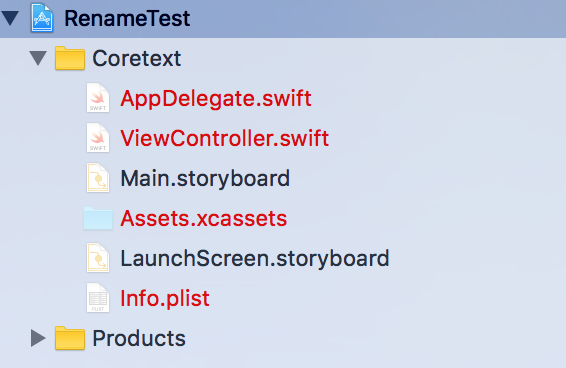
Task: Select the RenameTest project row
Action: pos(283,19)
